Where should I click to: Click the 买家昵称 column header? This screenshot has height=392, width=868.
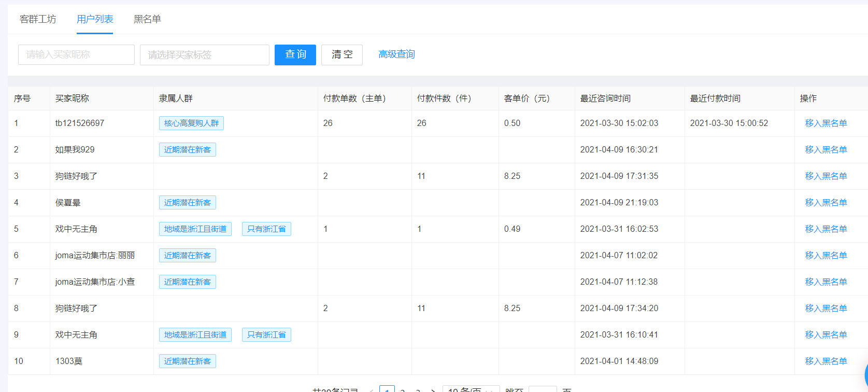click(x=72, y=99)
